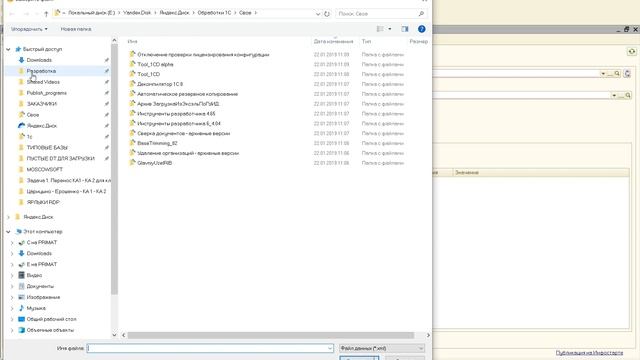Open Сверка документов - архивные версии folder

tap(184, 133)
